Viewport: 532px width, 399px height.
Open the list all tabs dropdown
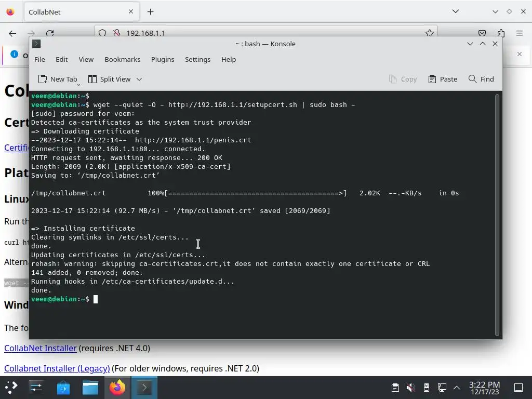coord(456,11)
